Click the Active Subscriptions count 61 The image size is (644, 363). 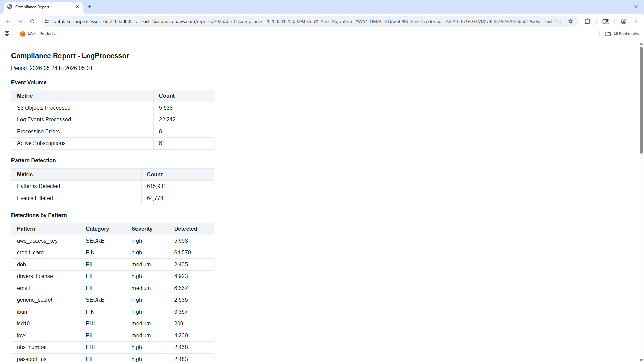162,143
